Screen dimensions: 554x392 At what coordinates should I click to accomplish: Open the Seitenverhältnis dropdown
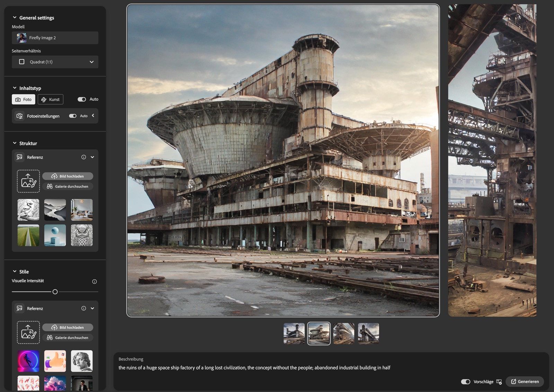(55, 62)
